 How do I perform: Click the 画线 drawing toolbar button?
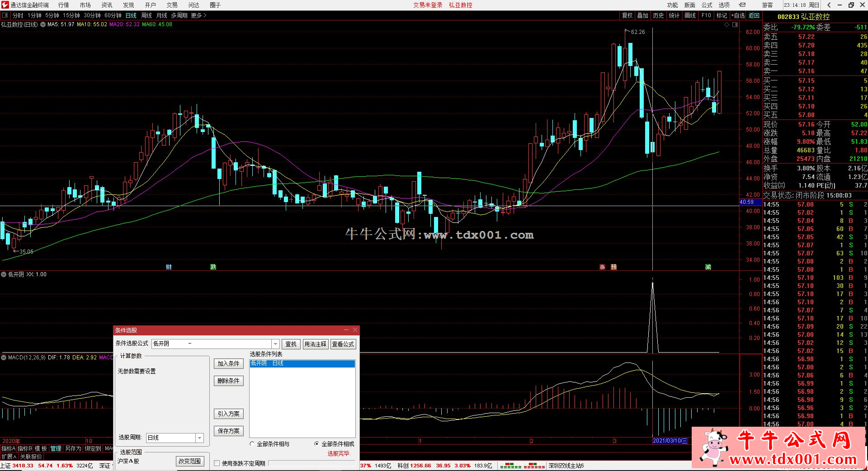point(690,15)
